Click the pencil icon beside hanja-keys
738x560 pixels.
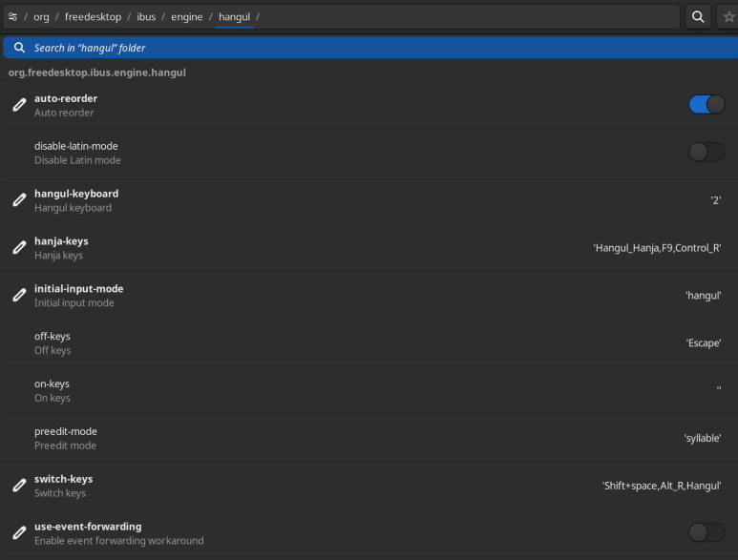point(19,247)
